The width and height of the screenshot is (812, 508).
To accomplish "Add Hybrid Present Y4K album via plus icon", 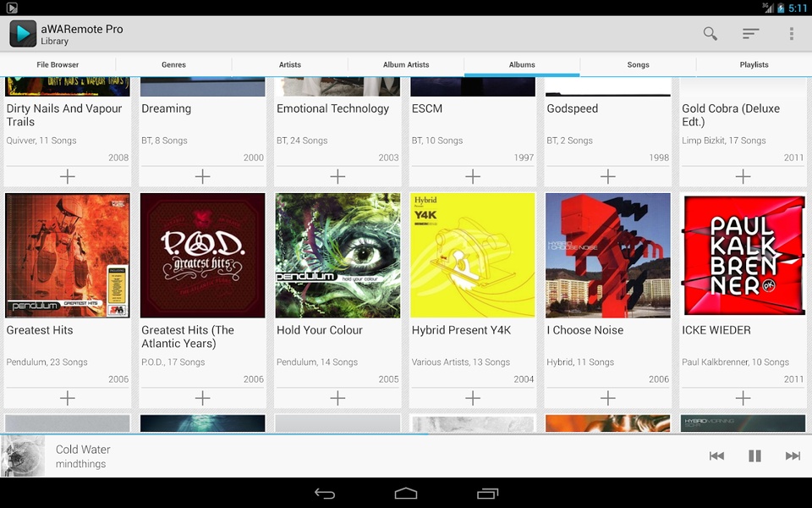I will click(x=473, y=398).
